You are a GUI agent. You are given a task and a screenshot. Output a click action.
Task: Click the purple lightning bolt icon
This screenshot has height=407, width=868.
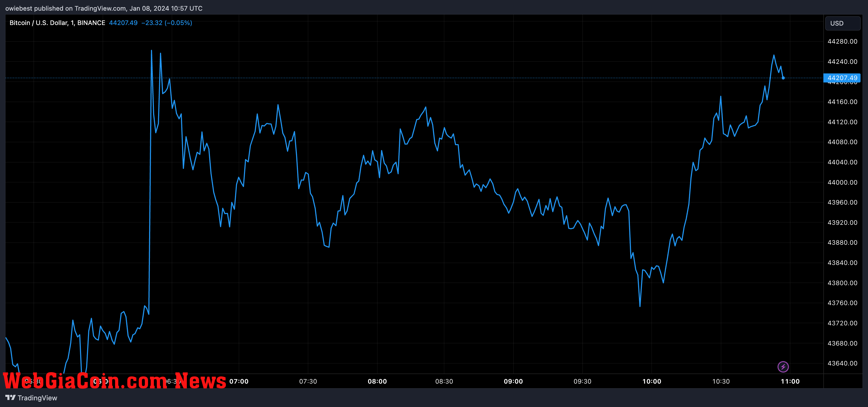coord(783,367)
